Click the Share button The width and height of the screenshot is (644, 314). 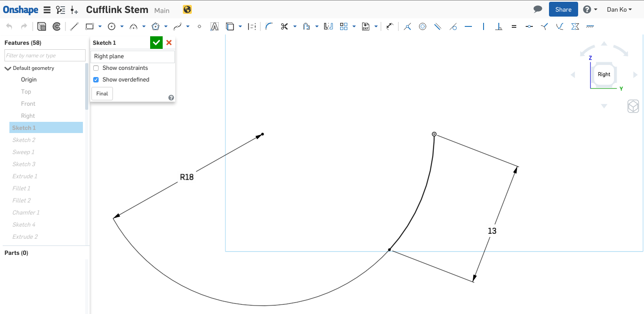point(563,9)
